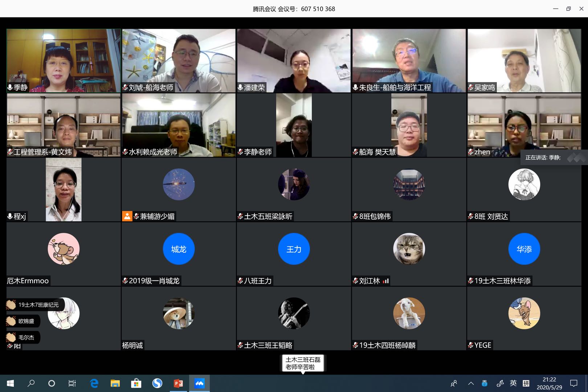Click the 老师辛苦啦 chat message bubble

(303, 363)
